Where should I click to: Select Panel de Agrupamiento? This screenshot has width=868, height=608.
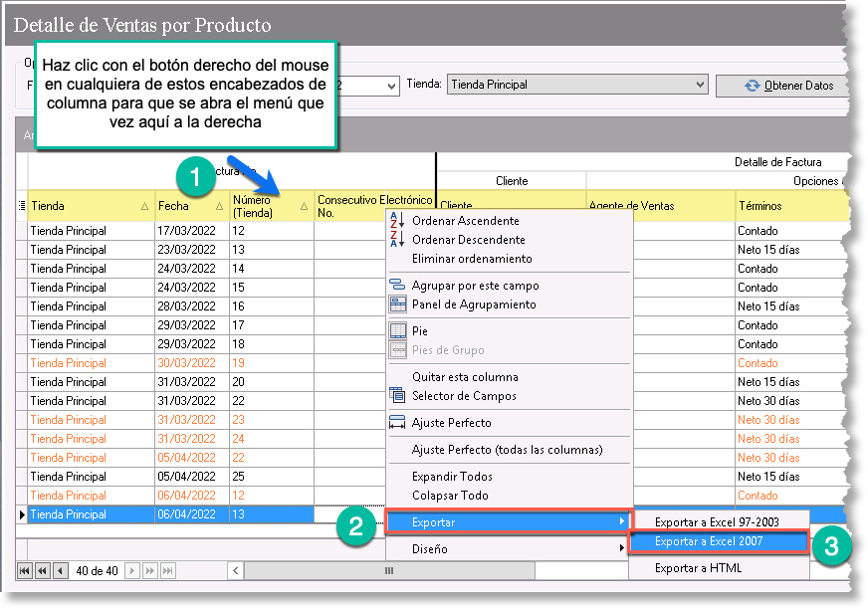510,304
